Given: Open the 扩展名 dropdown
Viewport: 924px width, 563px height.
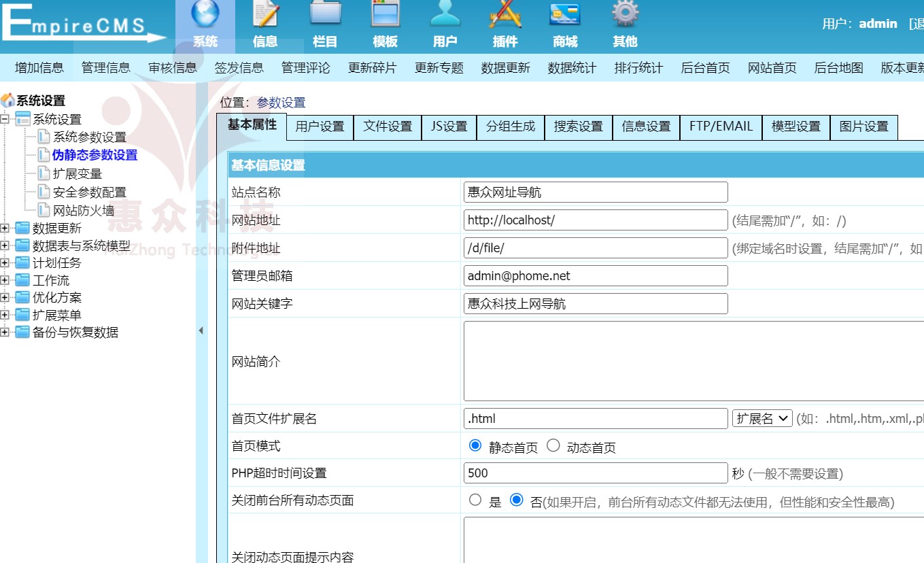Looking at the screenshot, I should point(762,418).
